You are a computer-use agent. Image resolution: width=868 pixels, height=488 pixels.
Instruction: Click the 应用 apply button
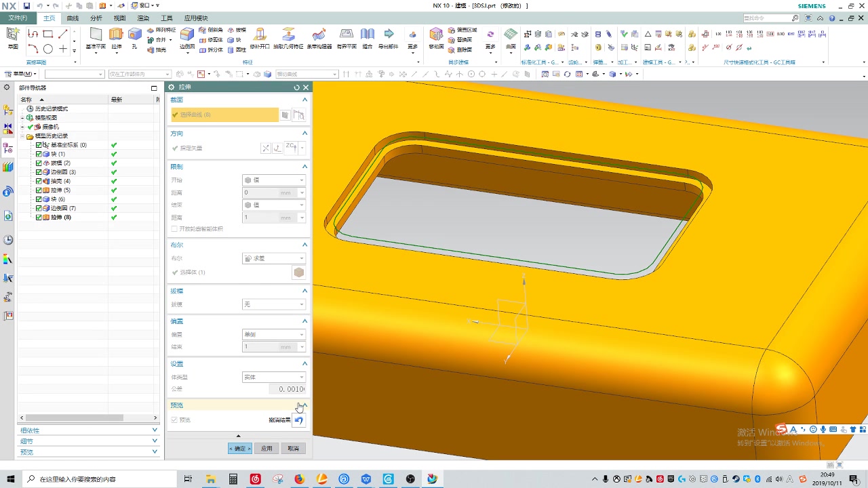click(267, 448)
